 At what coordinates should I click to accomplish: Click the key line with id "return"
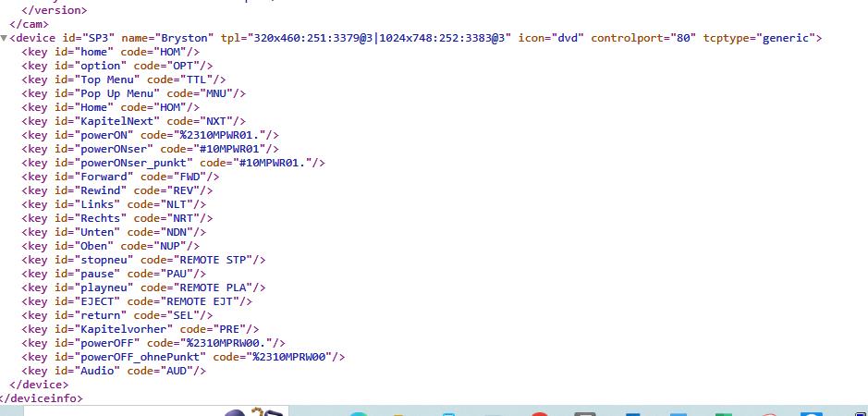pyautogui.click(x=116, y=315)
